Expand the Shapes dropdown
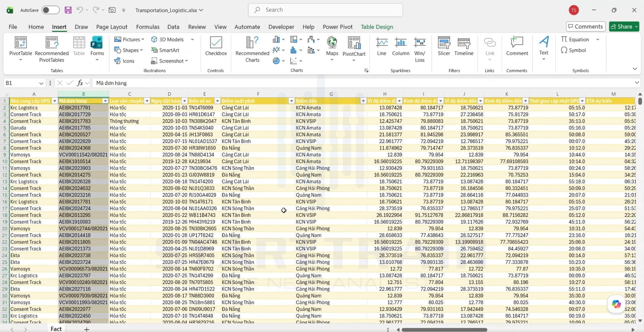Image resolution: width=644 pixels, height=332 pixels. coord(141,50)
